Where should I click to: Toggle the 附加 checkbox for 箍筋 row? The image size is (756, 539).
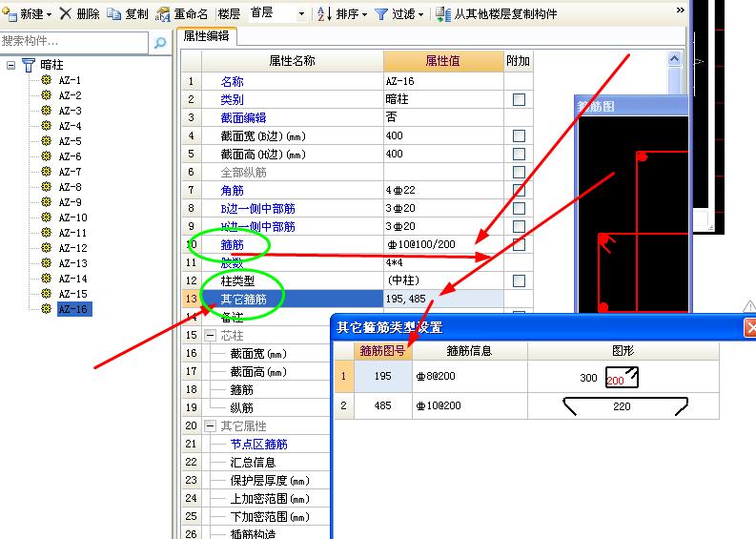(x=519, y=244)
